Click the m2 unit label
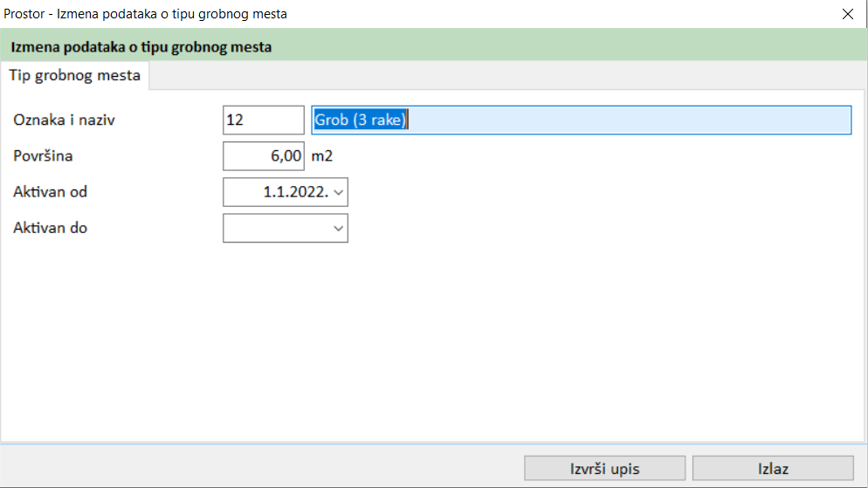The height and width of the screenshot is (488, 868). point(323,157)
